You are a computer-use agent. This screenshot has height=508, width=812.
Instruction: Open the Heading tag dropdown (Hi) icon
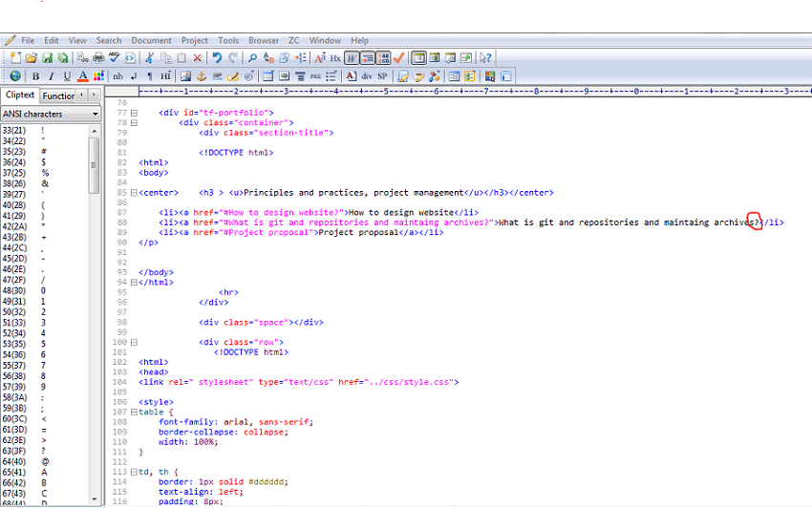tap(165, 76)
